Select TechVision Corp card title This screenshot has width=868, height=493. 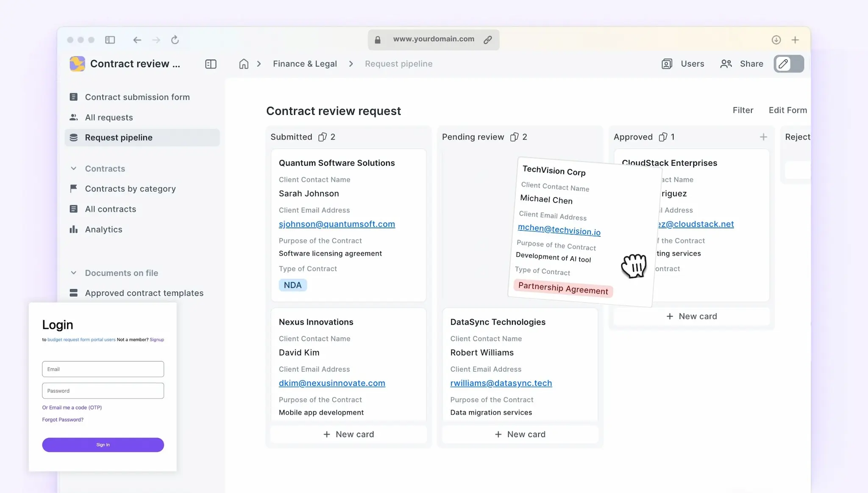point(554,171)
